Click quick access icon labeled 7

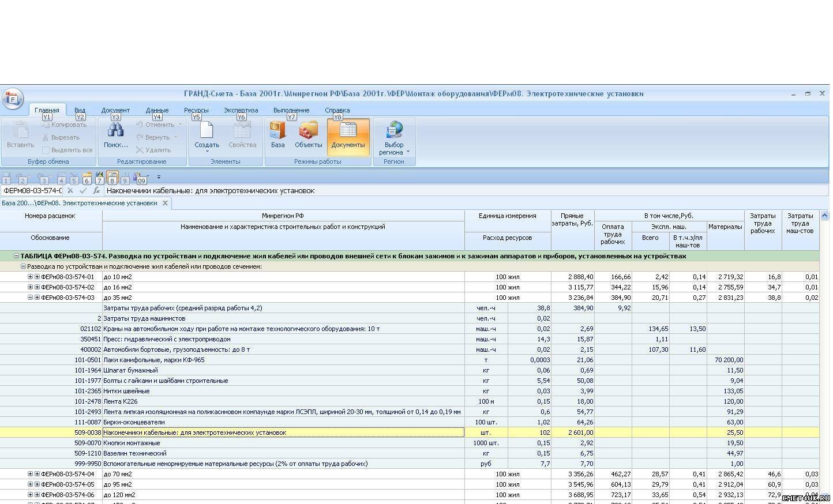(x=100, y=177)
